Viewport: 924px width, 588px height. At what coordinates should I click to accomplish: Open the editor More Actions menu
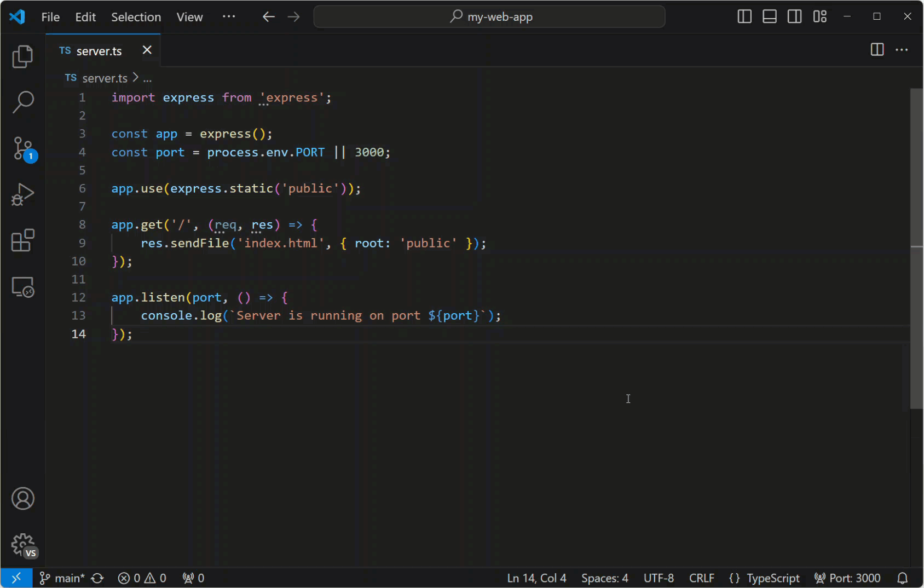click(902, 50)
